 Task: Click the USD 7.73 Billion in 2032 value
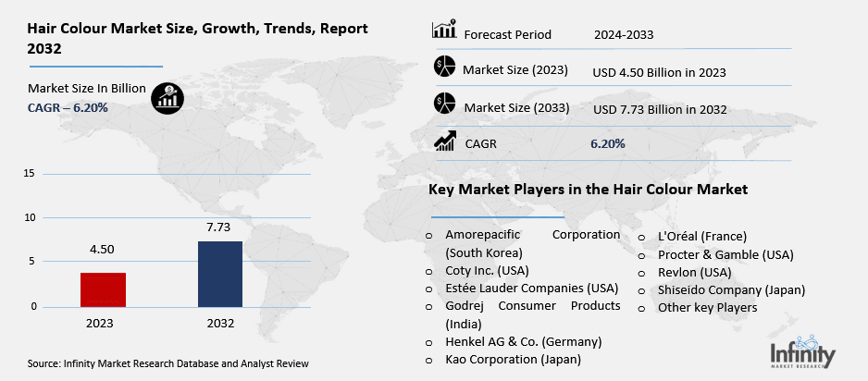point(659,109)
